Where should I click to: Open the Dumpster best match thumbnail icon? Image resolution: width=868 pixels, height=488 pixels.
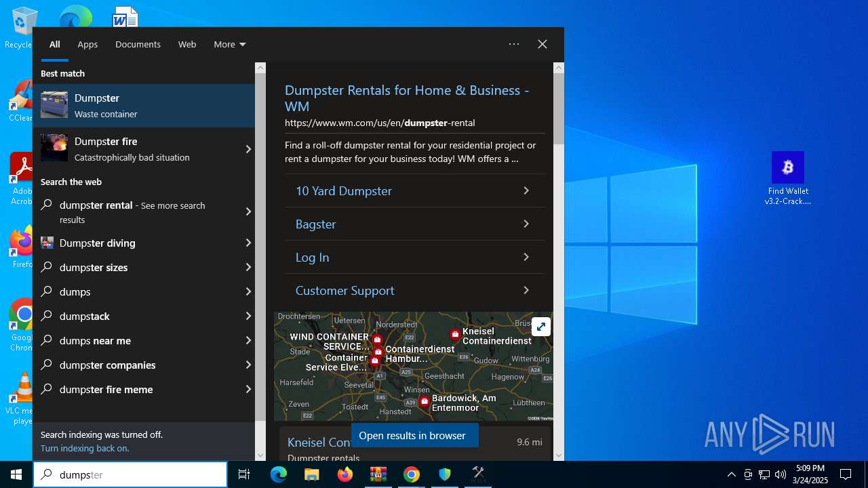pos(54,105)
